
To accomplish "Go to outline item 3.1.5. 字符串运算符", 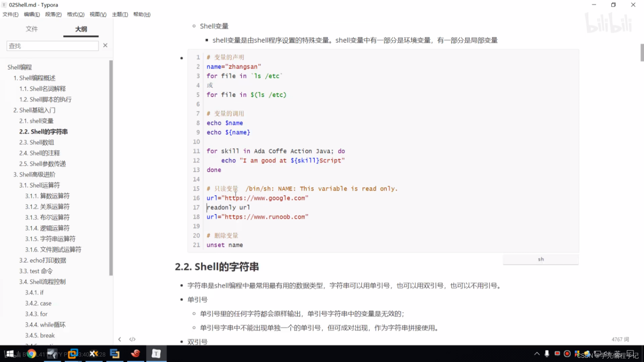I will (50, 239).
